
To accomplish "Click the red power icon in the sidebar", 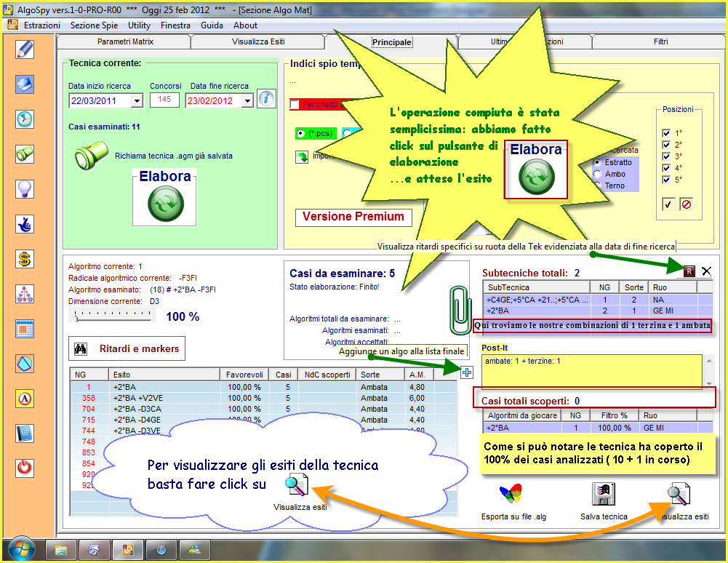I will coord(25,468).
